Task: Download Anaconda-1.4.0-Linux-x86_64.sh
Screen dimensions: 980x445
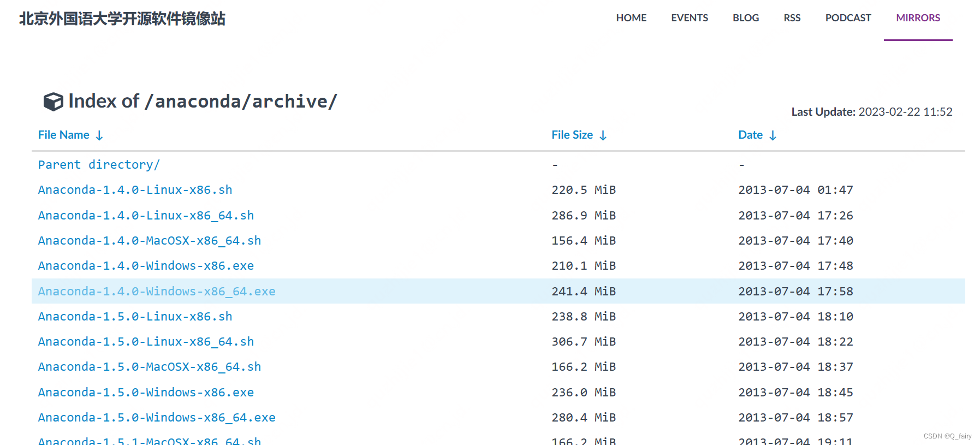Action: [146, 216]
